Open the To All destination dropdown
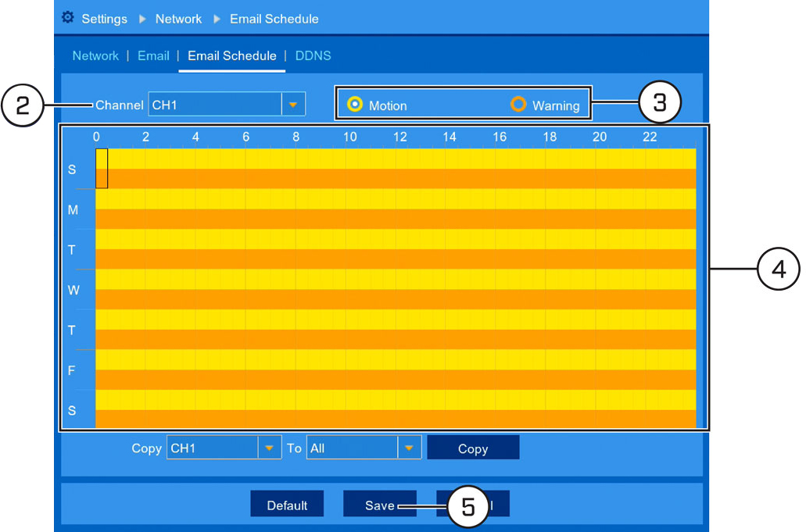Viewport: 806px width, 532px height. click(364, 448)
